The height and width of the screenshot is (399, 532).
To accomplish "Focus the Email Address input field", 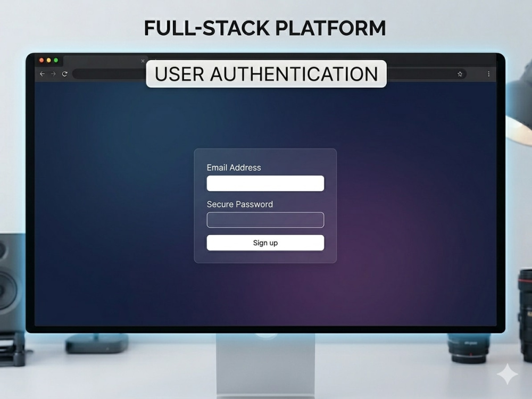I will [265, 183].
